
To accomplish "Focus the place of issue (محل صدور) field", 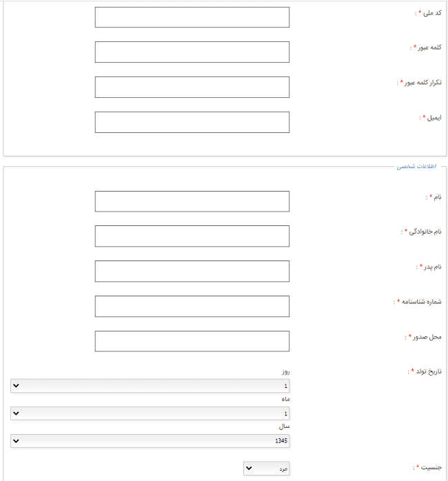I will (192, 341).
